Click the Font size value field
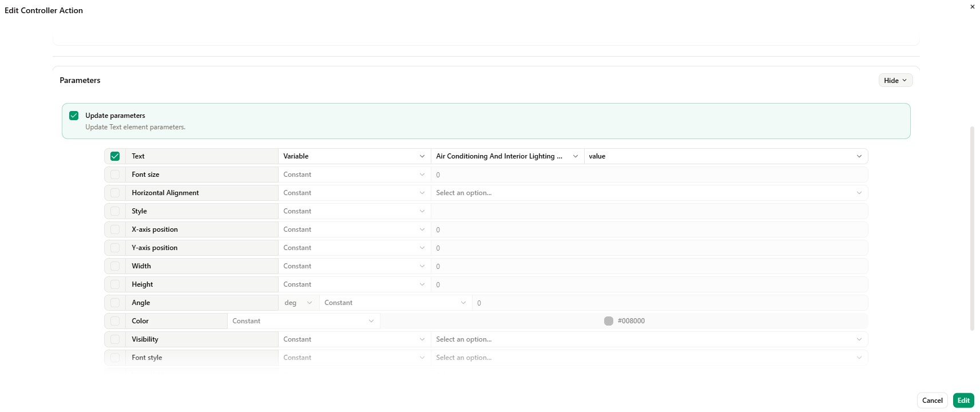Image resolution: width=980 pixels, height=412 pixels. (649, 175)
